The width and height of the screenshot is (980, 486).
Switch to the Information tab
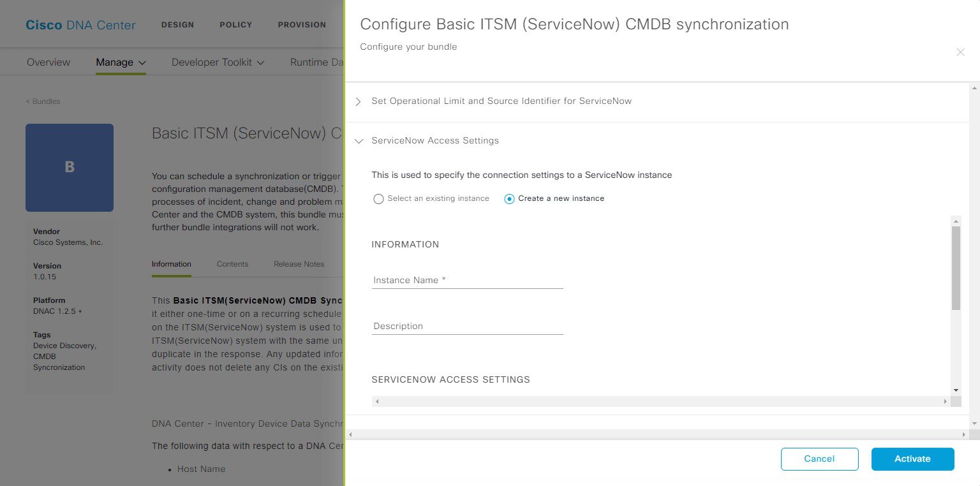pyautogui.click(x=171, y=264)
